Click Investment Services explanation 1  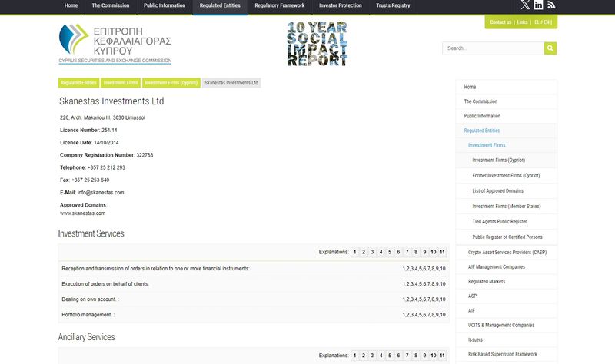354,252
